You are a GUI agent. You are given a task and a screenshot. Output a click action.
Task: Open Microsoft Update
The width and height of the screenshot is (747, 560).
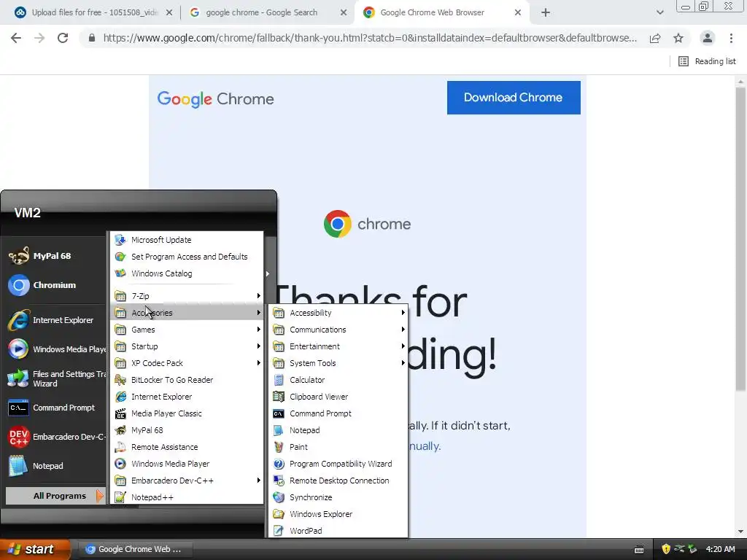pyautogui.click(x=187, y=240)
